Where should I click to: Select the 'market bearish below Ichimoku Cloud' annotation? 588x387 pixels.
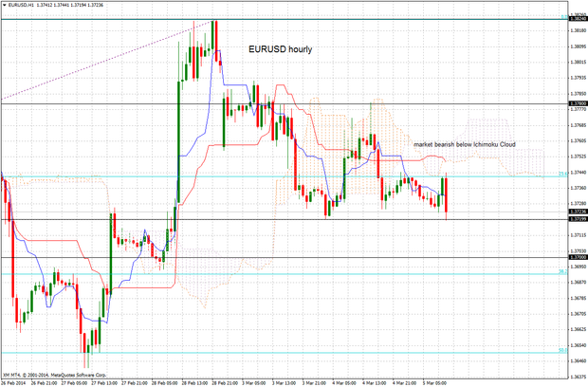(465, 144)
